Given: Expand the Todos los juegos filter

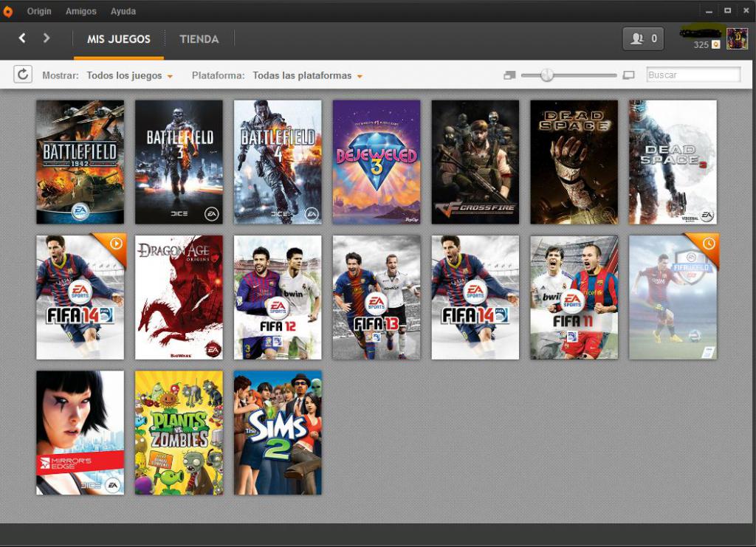Looking at the screenshot, I should click(x=130, y=75).
